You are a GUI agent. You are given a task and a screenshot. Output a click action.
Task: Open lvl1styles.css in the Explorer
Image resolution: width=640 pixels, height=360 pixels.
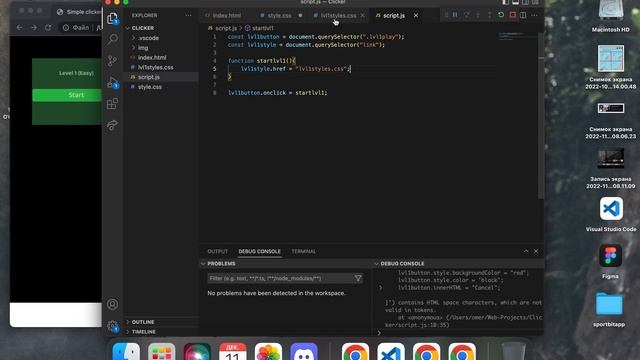(156, 67)
